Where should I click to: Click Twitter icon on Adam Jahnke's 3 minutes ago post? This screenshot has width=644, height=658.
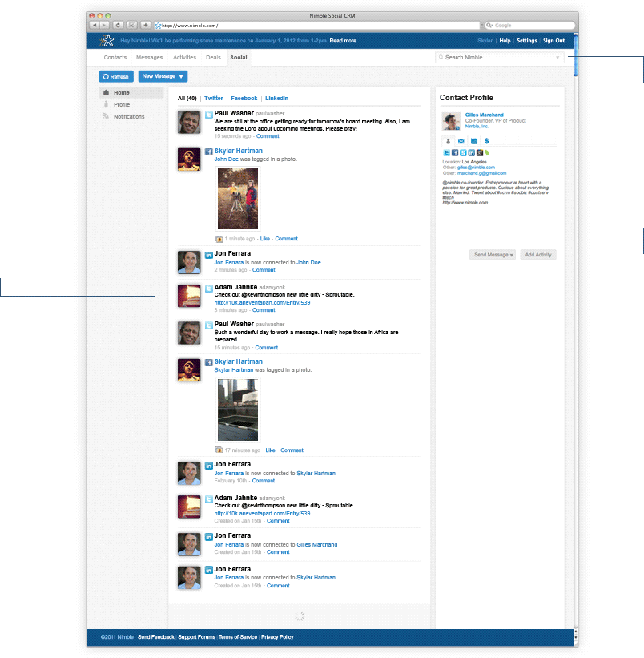point(209,289)
